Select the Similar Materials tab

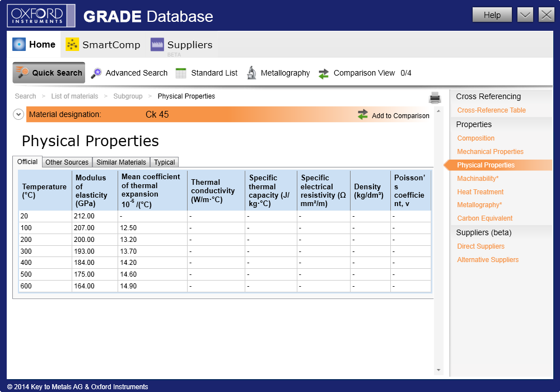point(121,162)
